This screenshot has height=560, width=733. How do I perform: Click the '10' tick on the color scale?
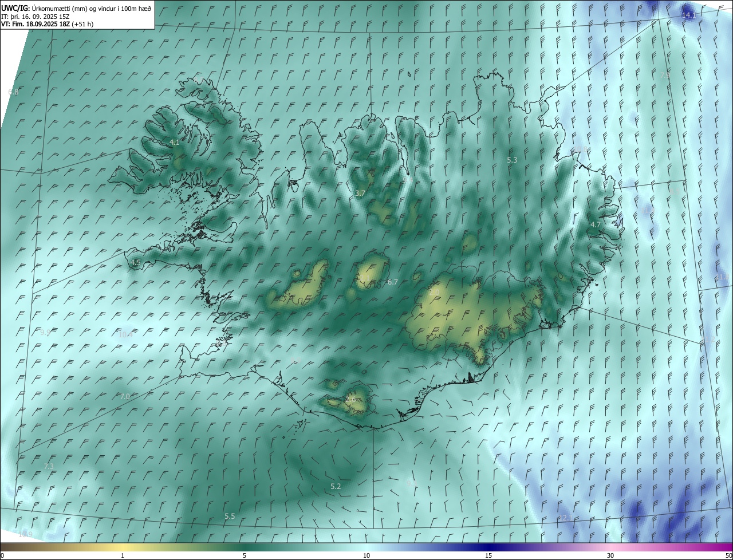pos(366,555)
